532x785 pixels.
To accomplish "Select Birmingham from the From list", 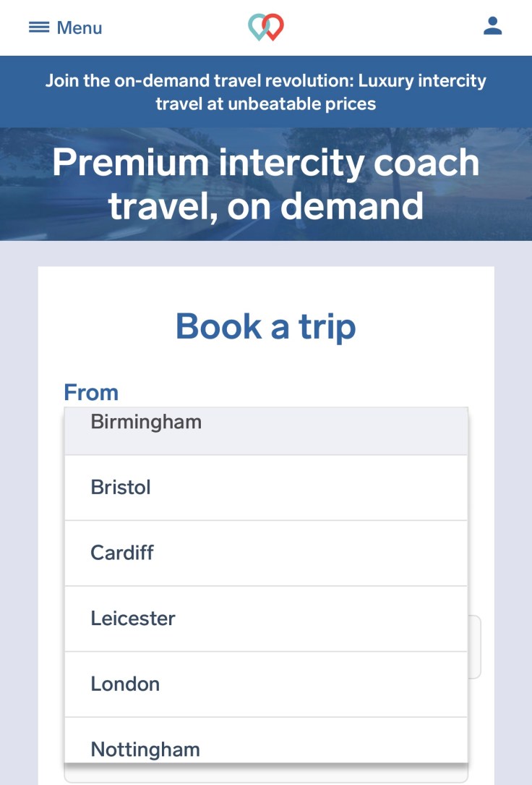I will 146,423.
